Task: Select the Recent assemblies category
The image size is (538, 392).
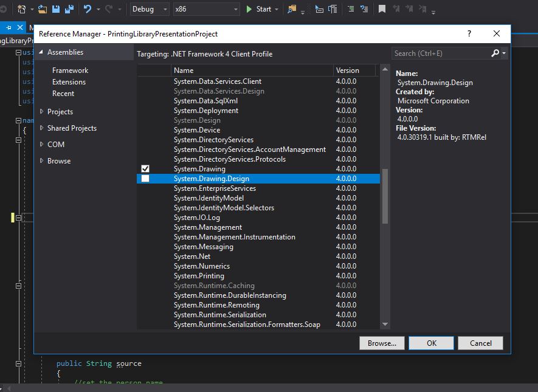Action: (63, 93)
